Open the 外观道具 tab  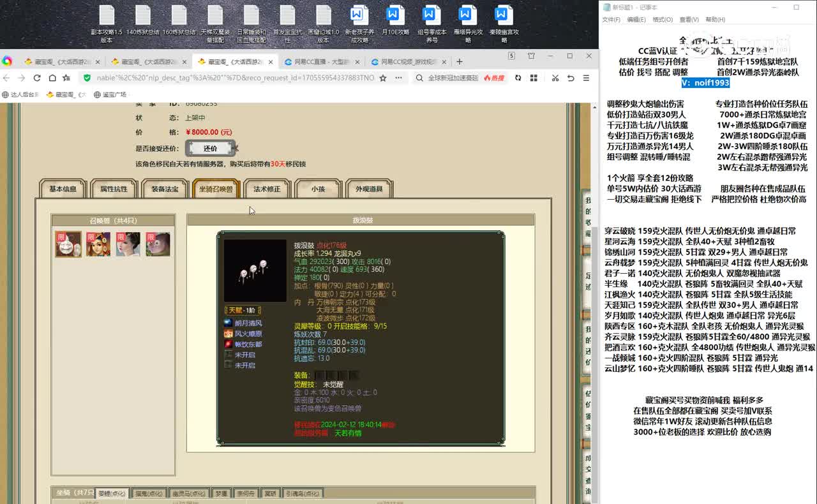369,189
